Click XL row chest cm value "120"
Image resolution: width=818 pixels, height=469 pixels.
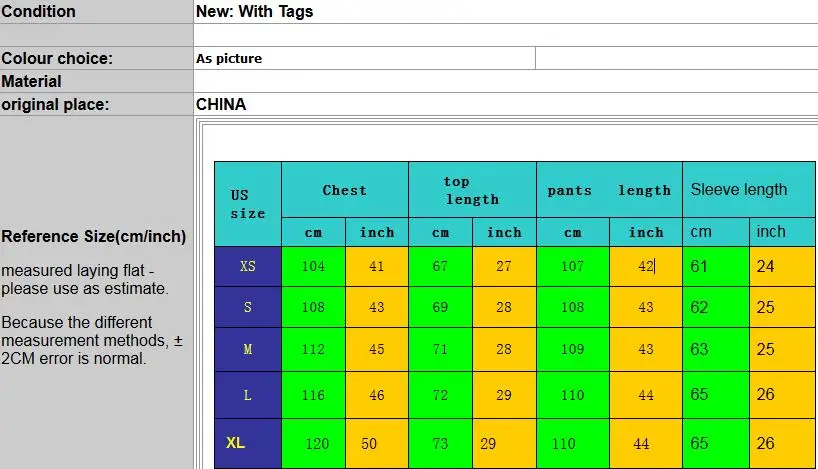(x=313, y=443)
